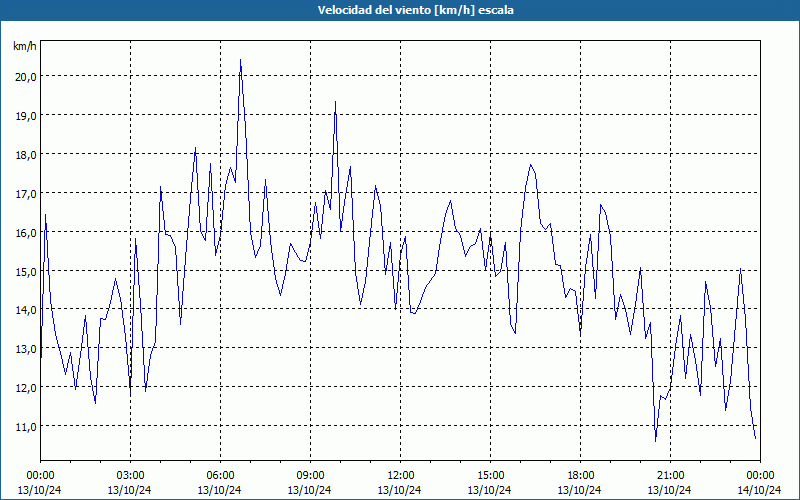The height and width of the screenshot is (500, 800).
Task: Click the 09:00 time axis label
Action: pyautogui.click(x=310, y=476)
